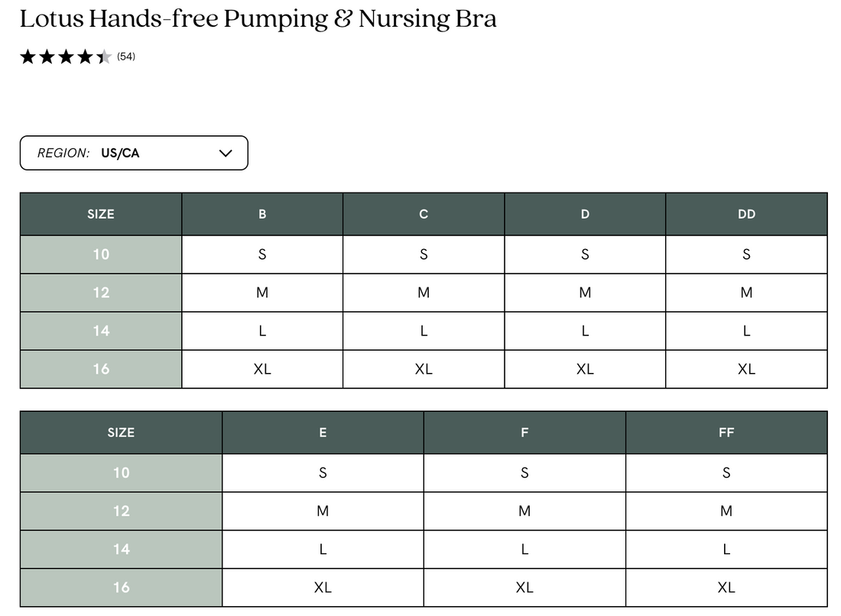Click the second star icon
Screen dimensions: 841x616
coord(47,56)
